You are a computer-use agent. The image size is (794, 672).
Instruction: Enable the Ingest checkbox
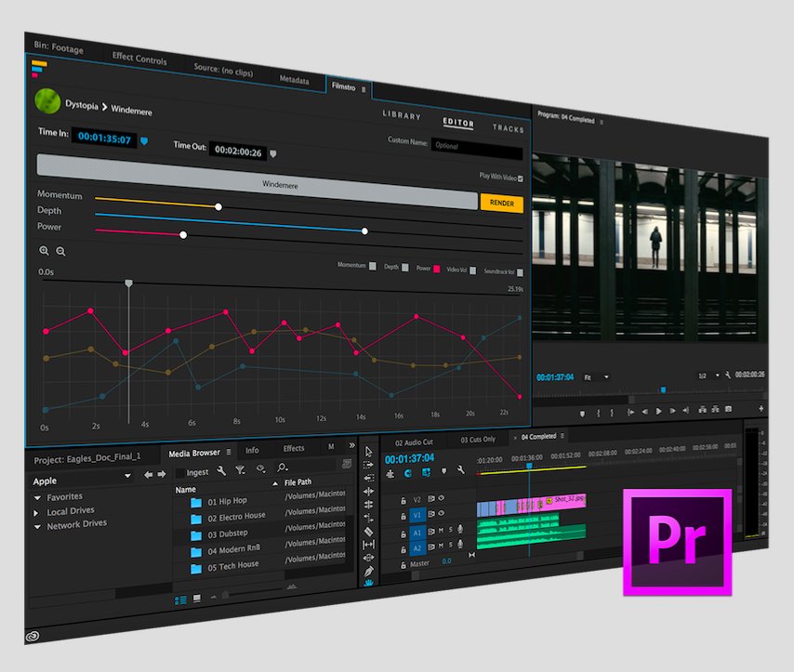[179, 473]
